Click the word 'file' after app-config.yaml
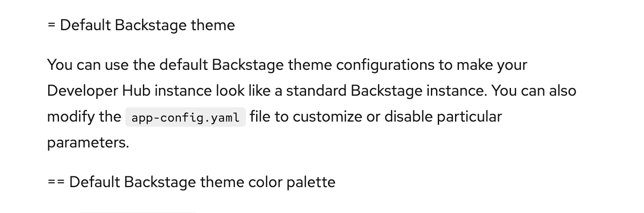 click(260, 117)
